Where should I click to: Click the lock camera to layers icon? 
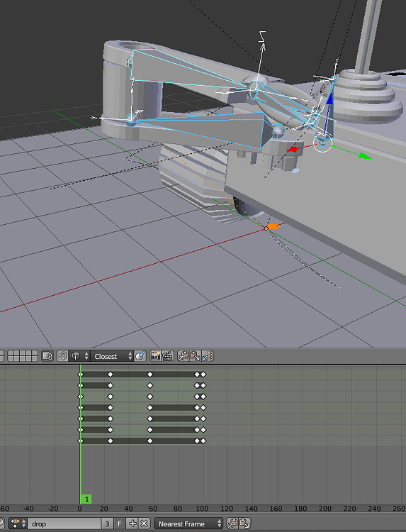pos(47,356)
